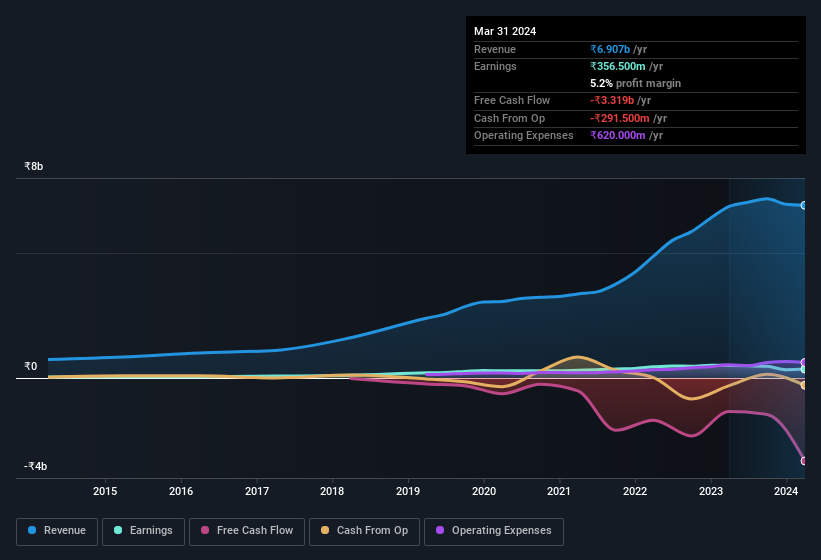821x560 pixels.
Task: Select the 2015 label on the x-axis
Action: pos(105,491)
